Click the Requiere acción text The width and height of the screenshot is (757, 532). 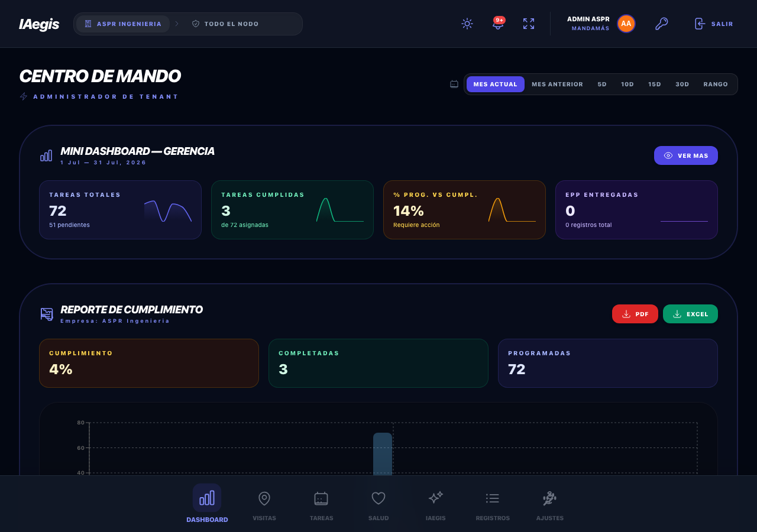tap(416, 225)
